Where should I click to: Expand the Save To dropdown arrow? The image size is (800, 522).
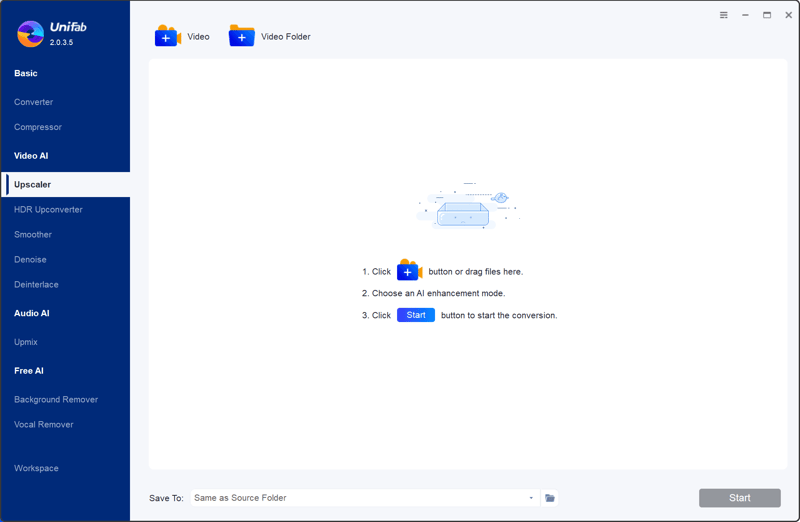pyautogui.click(x=531, y=498)
